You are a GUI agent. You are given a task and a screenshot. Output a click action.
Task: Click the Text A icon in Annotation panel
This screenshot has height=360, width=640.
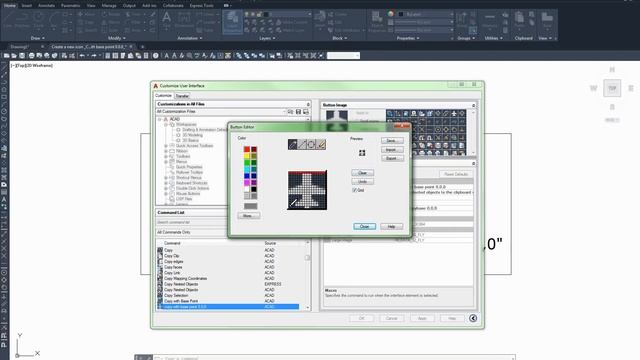(x=167, y=18)
